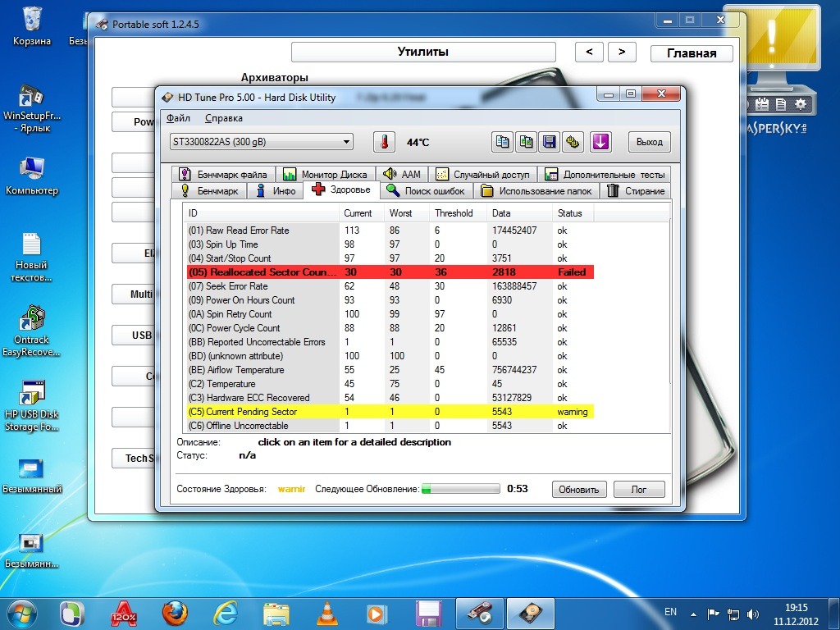Viewport: 840px width, 630px height.
Task: Click the thermometer temperature icon in HD Tune
Action: pos(384,142)
